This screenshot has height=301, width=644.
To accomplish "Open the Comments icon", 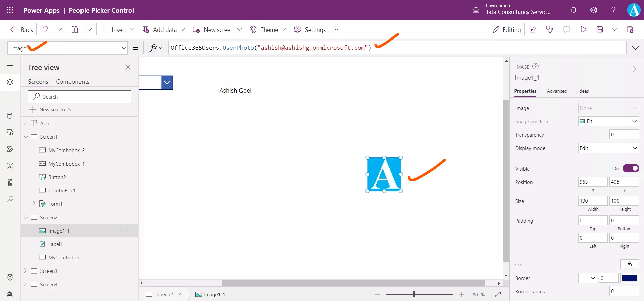I will pyautogui.click(x=566, y=29).
